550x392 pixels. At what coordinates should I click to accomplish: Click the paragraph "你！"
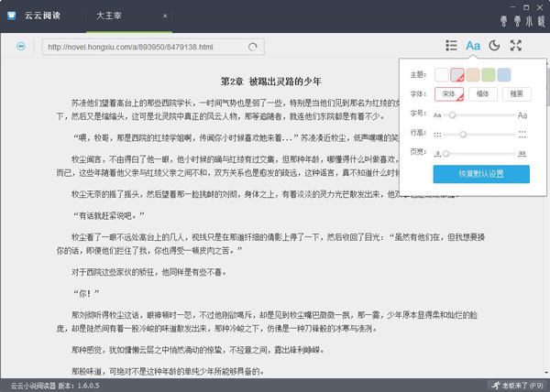click(x=86, y=293)
